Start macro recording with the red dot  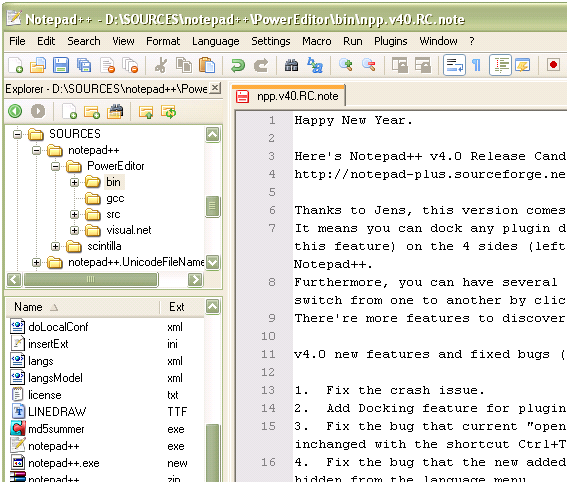click(553, 65)
